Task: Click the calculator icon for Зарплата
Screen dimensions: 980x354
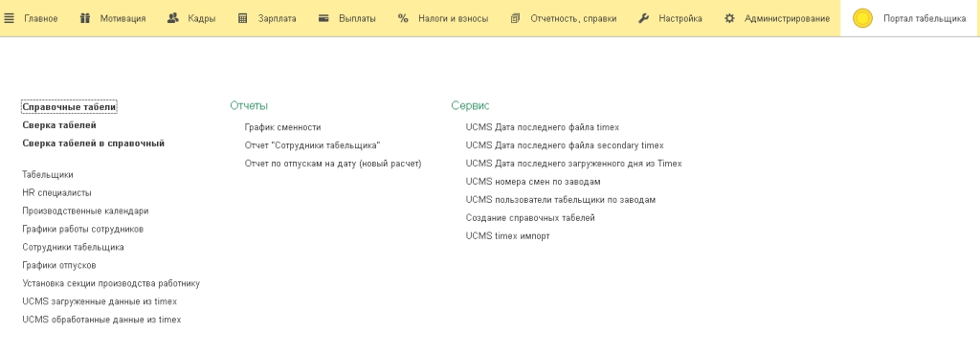Action: pos(243,18)
